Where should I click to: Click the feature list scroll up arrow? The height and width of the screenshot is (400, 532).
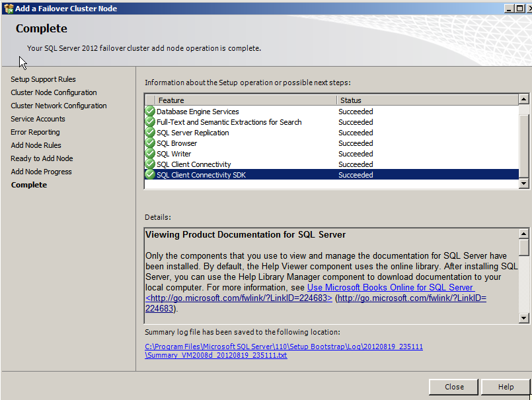point(523,99)
